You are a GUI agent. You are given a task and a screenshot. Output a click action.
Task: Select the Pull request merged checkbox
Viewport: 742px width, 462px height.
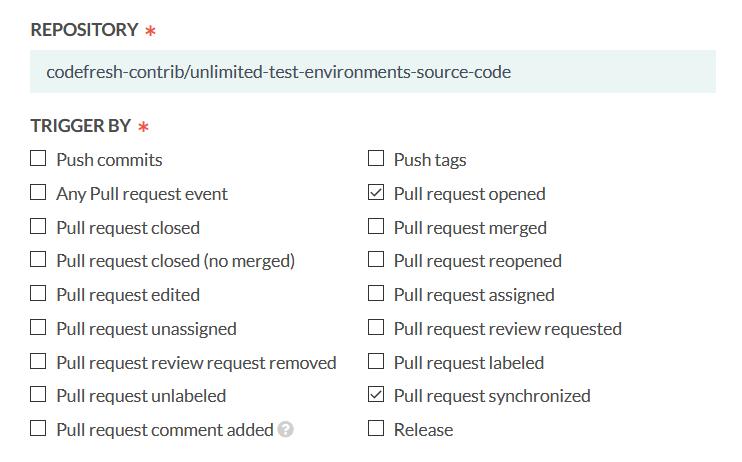click(x=376, y=227)
